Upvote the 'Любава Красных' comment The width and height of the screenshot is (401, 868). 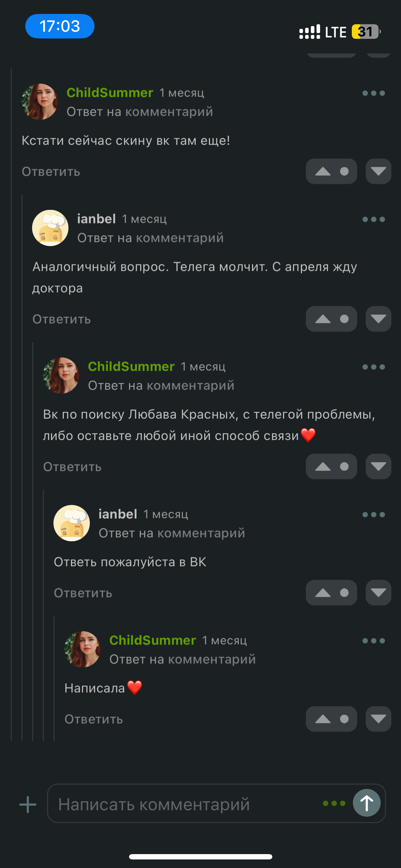(x=323, y=466)
